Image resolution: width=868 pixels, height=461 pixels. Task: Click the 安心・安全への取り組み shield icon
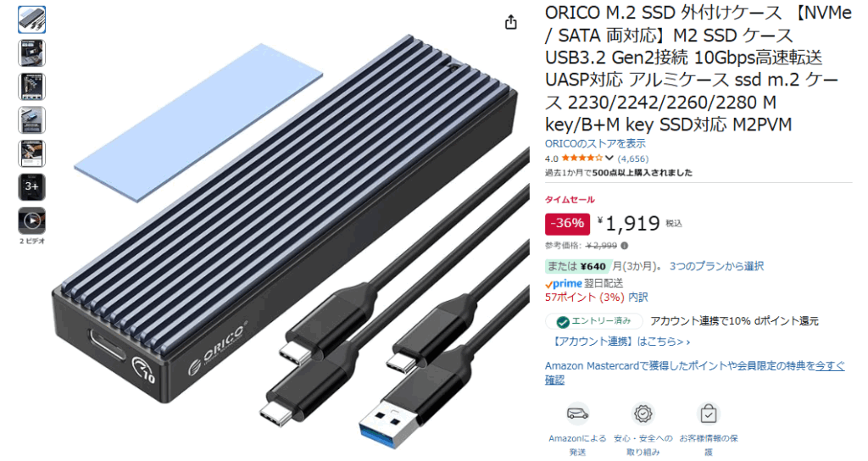coord(643,414)
